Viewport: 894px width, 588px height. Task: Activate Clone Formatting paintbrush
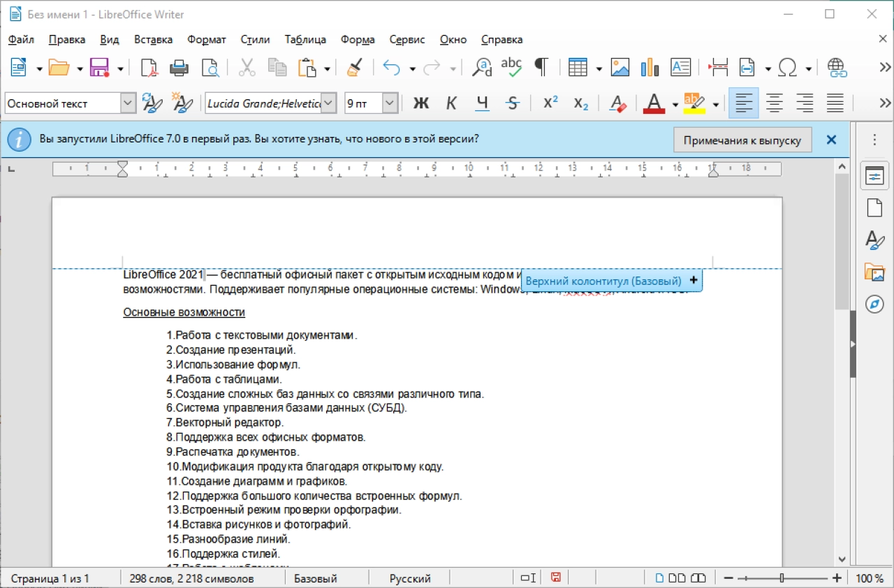coord(355,68)
